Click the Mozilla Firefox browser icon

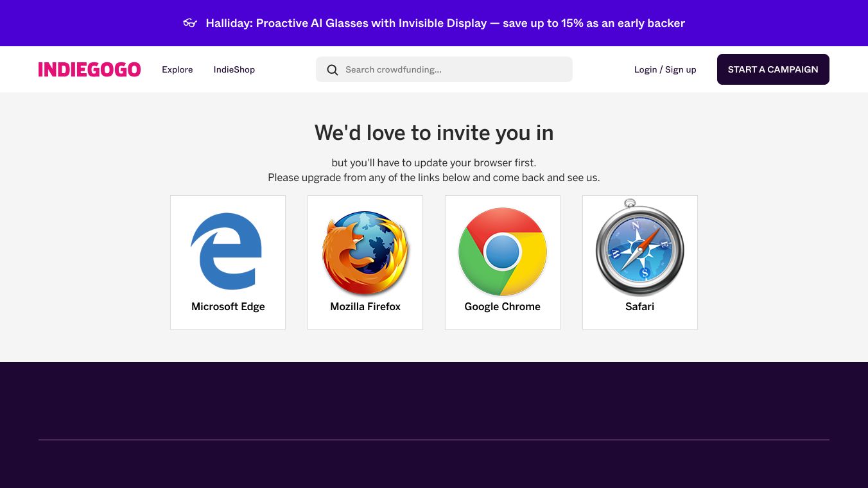coord(365,252)
